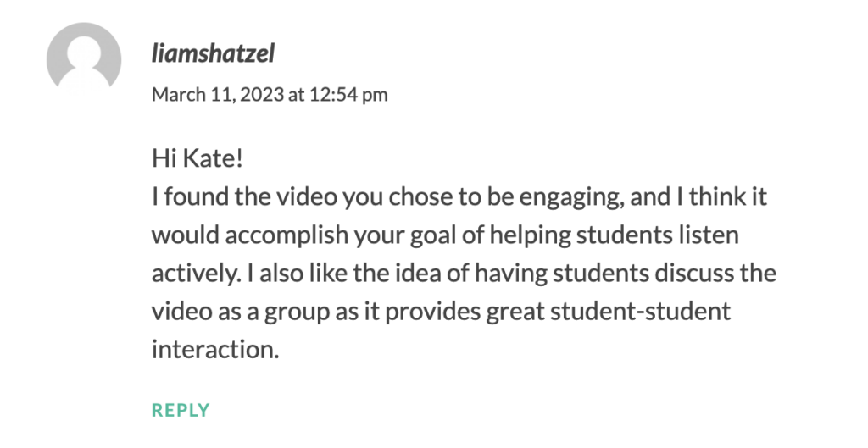This screenshot has width=868, height=448.
Task: Click the gray default avatar icon
Action: tap(84, 58)
